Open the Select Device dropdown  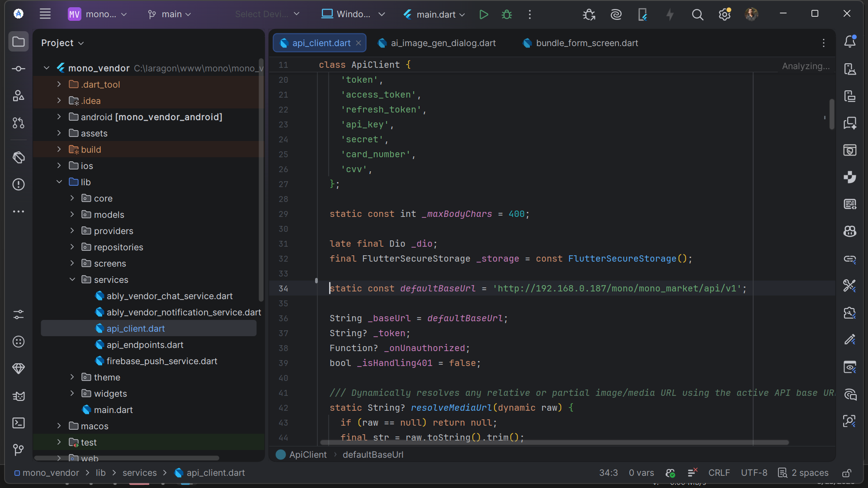point(267,14)
